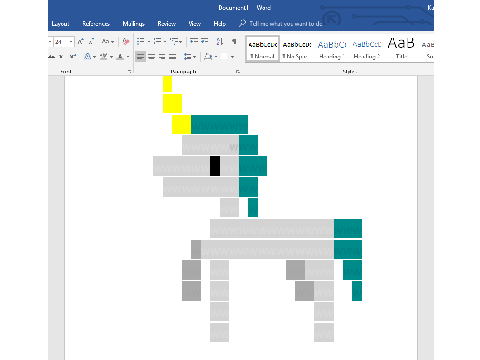
Task: Click the Change Case Aa icon
Action: coord(105,42)
